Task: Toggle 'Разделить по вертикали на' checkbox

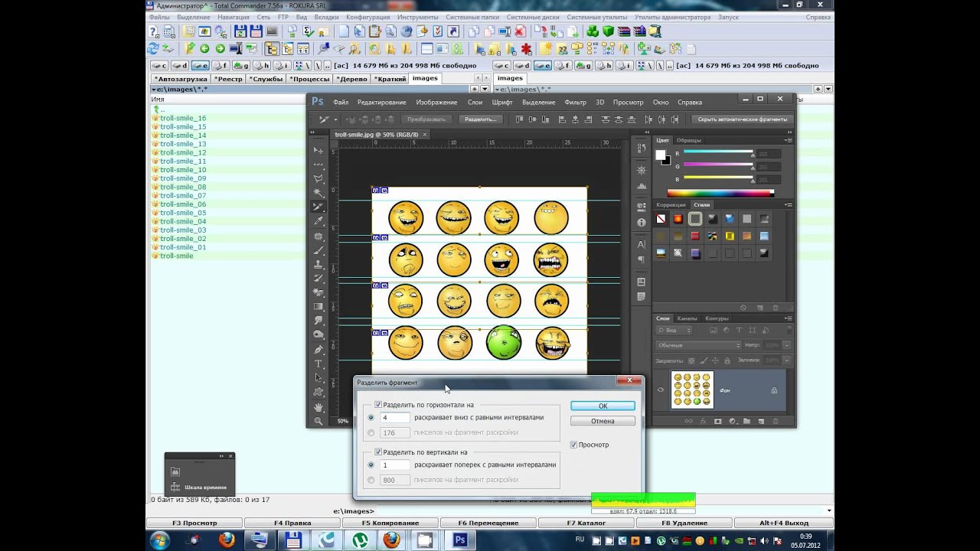Action: [x=378, y=452]
